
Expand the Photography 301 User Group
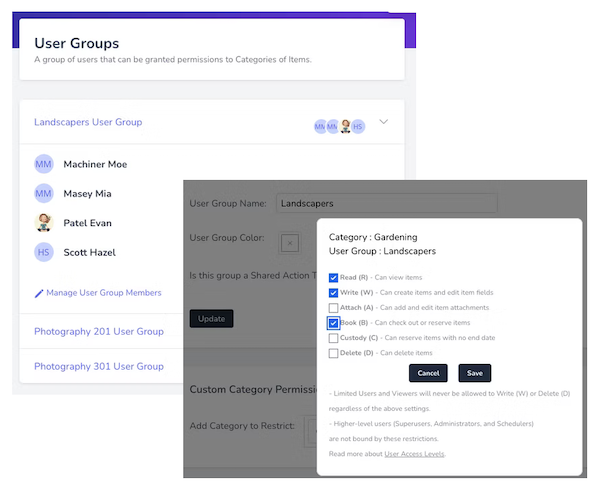[x=98, y=366]
